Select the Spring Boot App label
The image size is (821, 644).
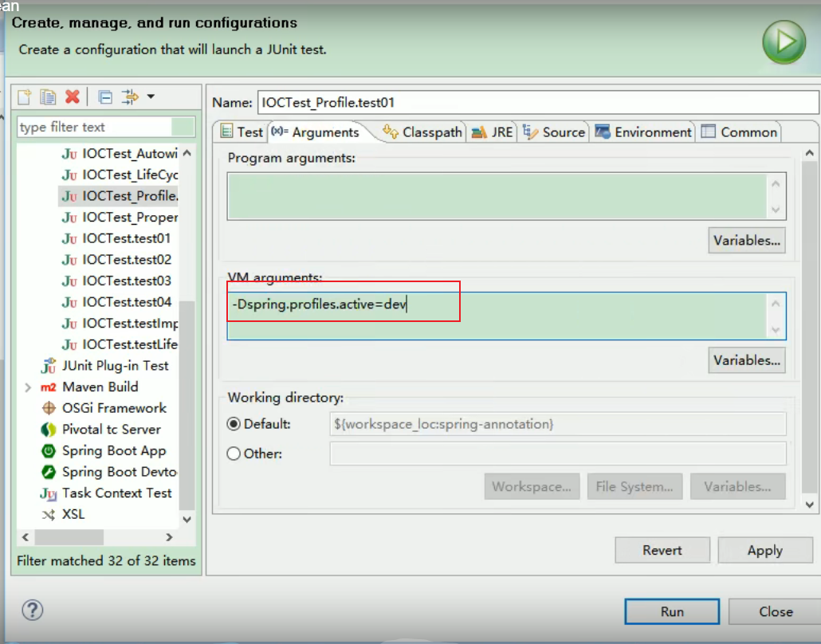pos(114,450)
